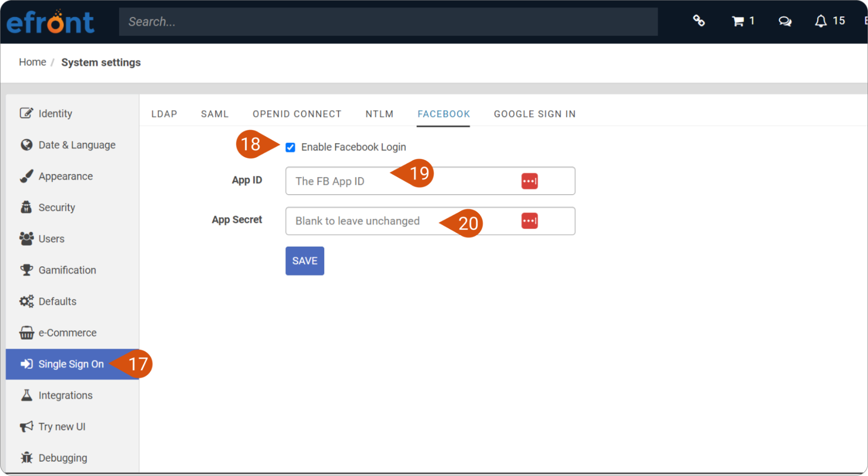
Task: Click the e-Commerce basket icon
Action: coord(26,332)
